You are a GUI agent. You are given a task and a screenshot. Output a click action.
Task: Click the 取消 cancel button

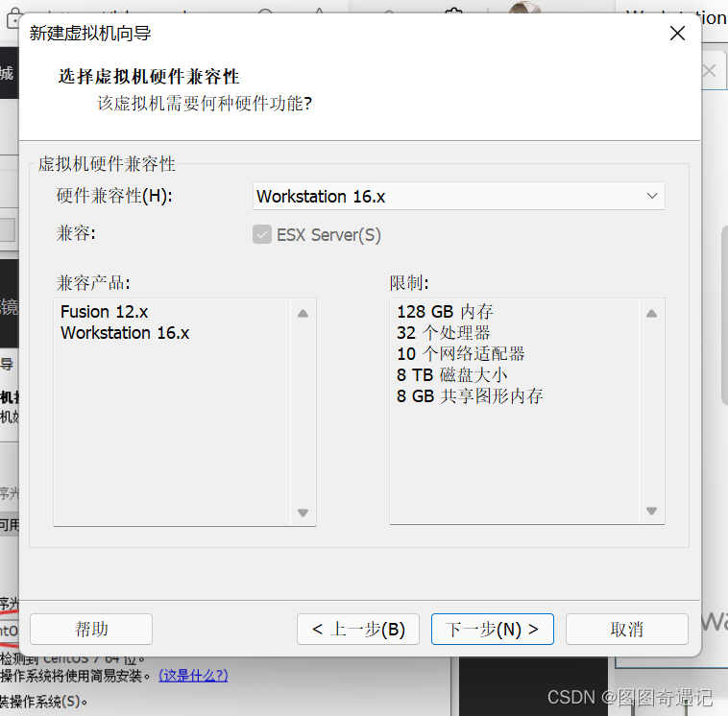click(x=627, y=629)
